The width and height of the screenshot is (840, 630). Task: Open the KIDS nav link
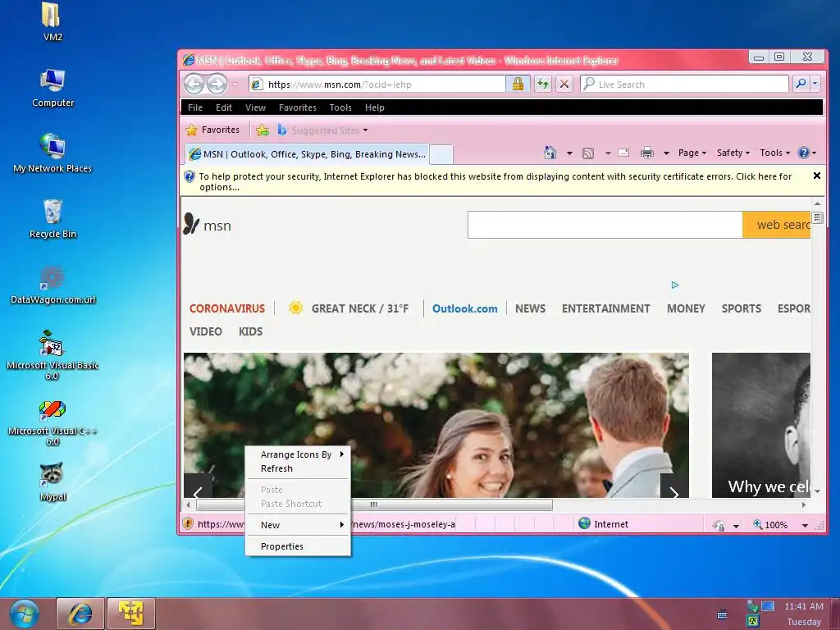tap(250, 331)
